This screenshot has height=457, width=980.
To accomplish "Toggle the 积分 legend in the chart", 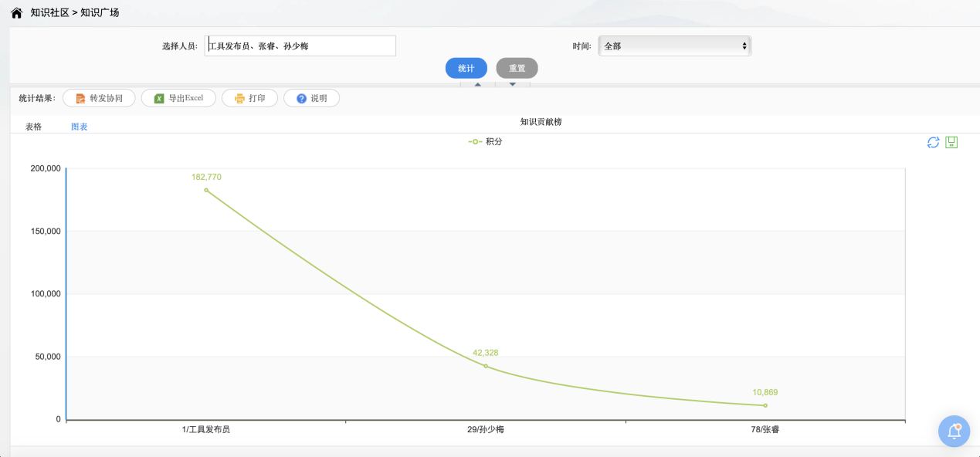I will pyautogui.click(x=485, y=141).
